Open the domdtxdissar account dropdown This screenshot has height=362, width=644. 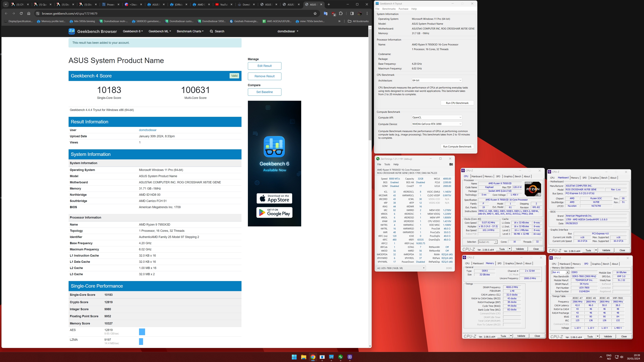click(x=288, y=31)
